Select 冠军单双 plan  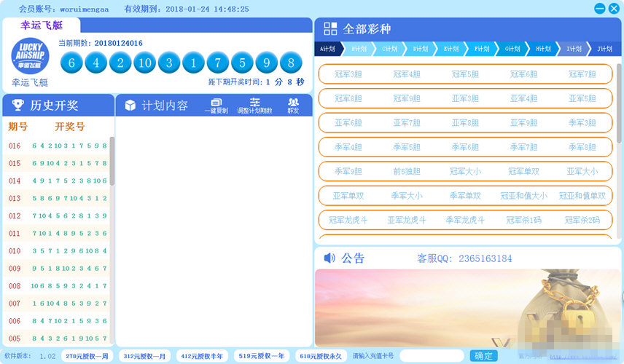click(523, 171)
